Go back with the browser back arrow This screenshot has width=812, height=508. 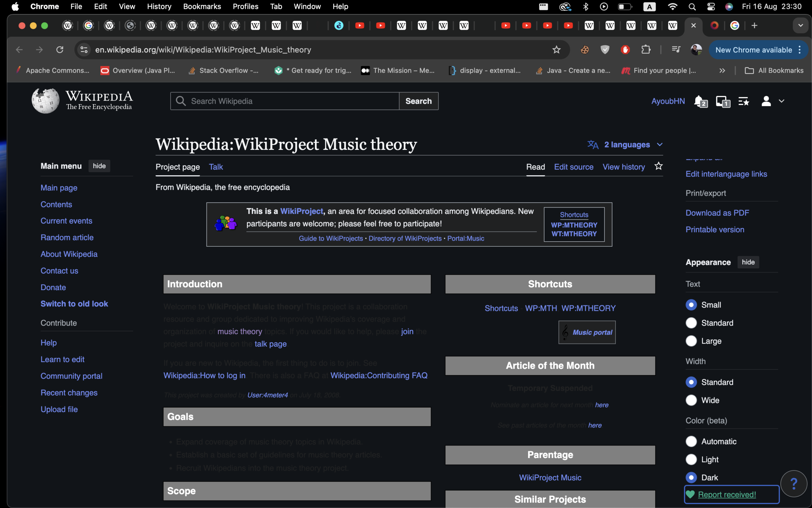coord(19,50)
